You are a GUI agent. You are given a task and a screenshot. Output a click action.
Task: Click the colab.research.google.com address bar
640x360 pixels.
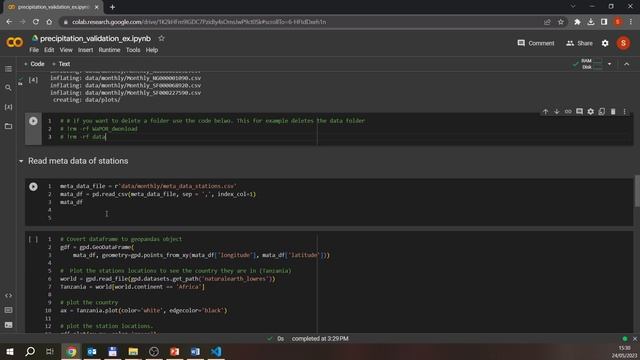pyautogui.click(x=302, y=22)
